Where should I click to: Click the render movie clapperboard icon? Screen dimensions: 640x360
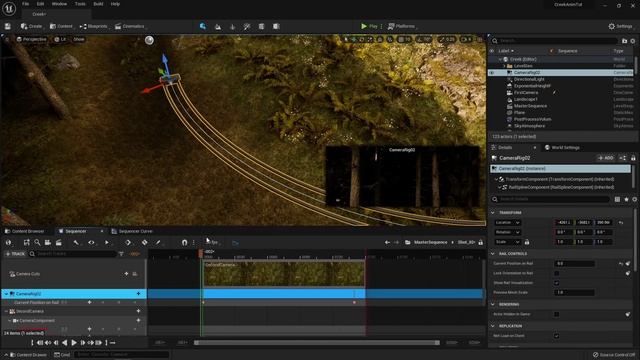tap(59, 242)
